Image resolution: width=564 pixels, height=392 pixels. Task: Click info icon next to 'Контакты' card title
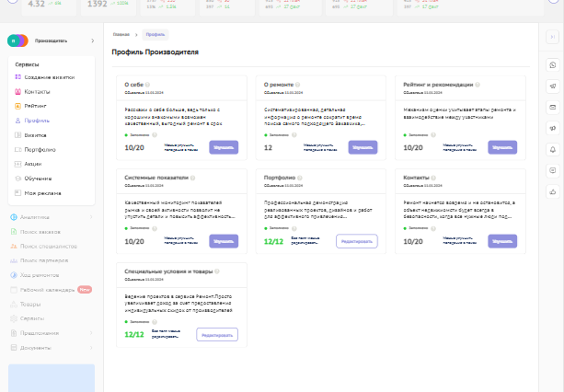tap(433, 178)
